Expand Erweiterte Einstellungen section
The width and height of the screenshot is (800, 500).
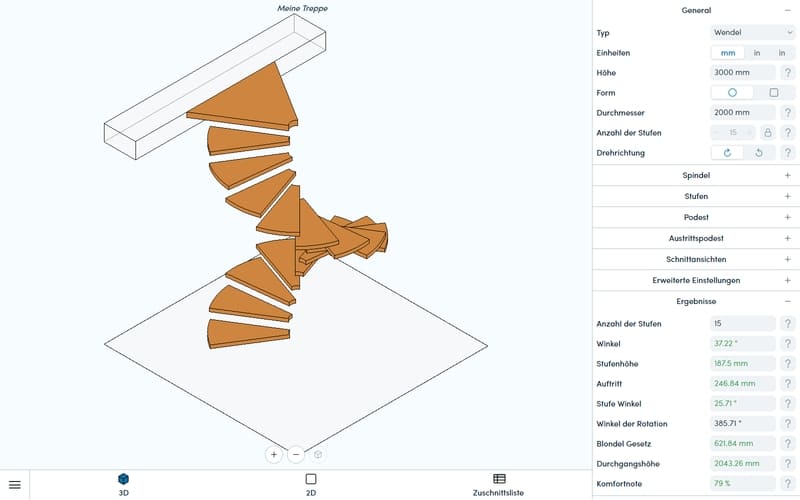696,280
